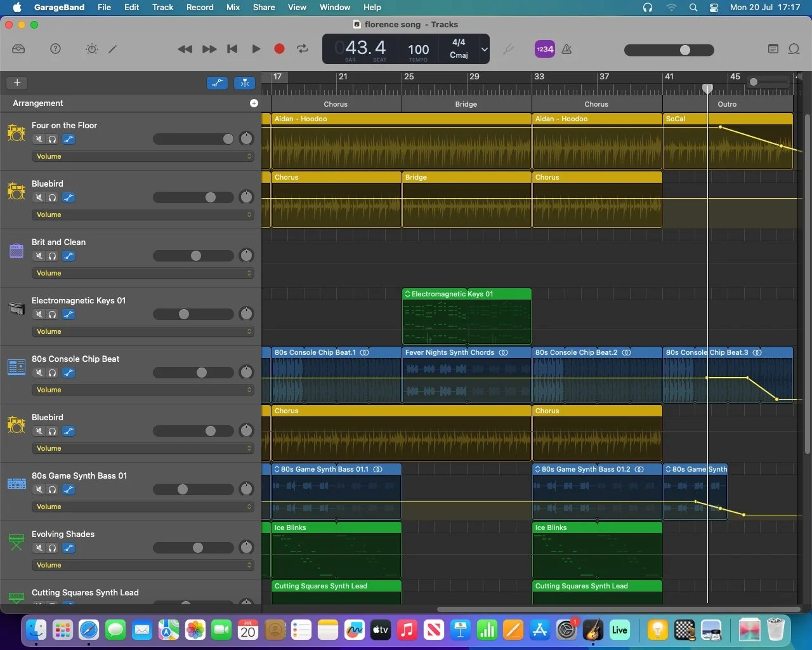Solo the Electromagnetic Keys 01 track
The height and width of the screenshot is (650, 812).
tap(53, 314)
